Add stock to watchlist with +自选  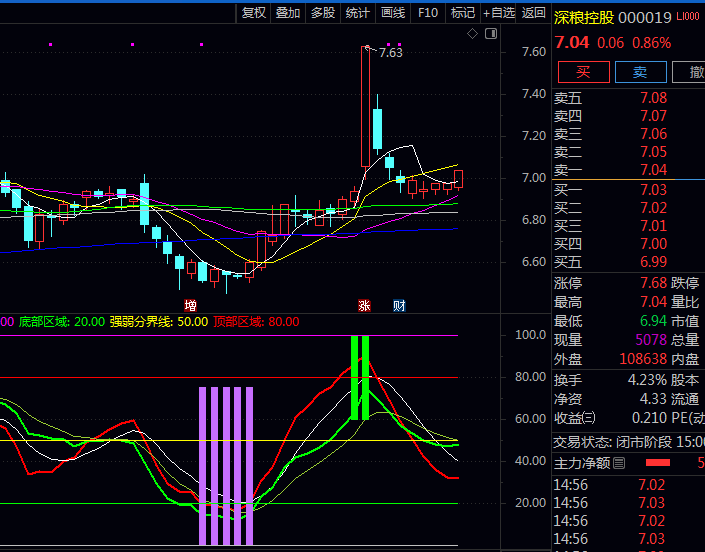click(x=499, y=13)
